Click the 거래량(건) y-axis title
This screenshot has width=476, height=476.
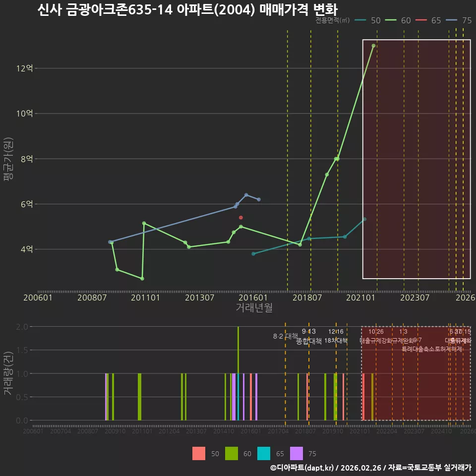tap(8, 373)
